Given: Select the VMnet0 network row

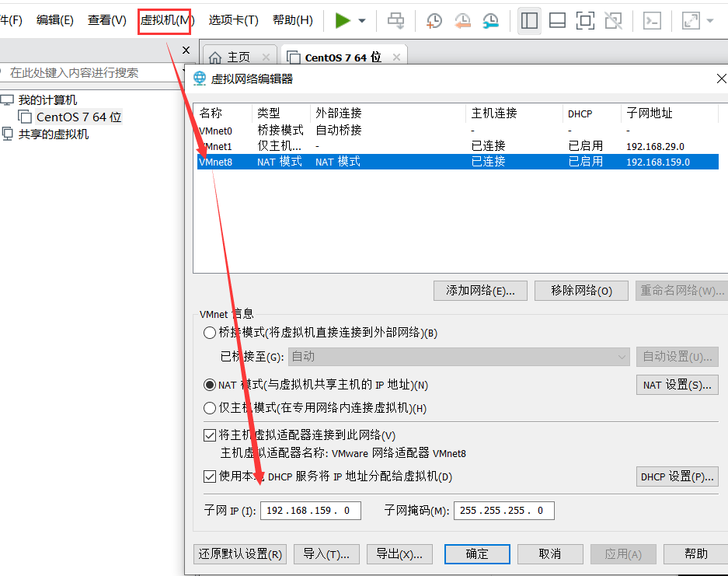Looking at the screenshot, I should (458, 131).
